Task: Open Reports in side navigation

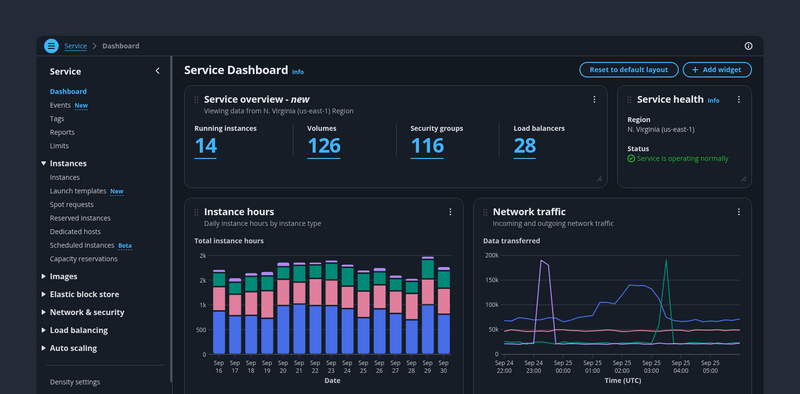Action: point(62,132)
